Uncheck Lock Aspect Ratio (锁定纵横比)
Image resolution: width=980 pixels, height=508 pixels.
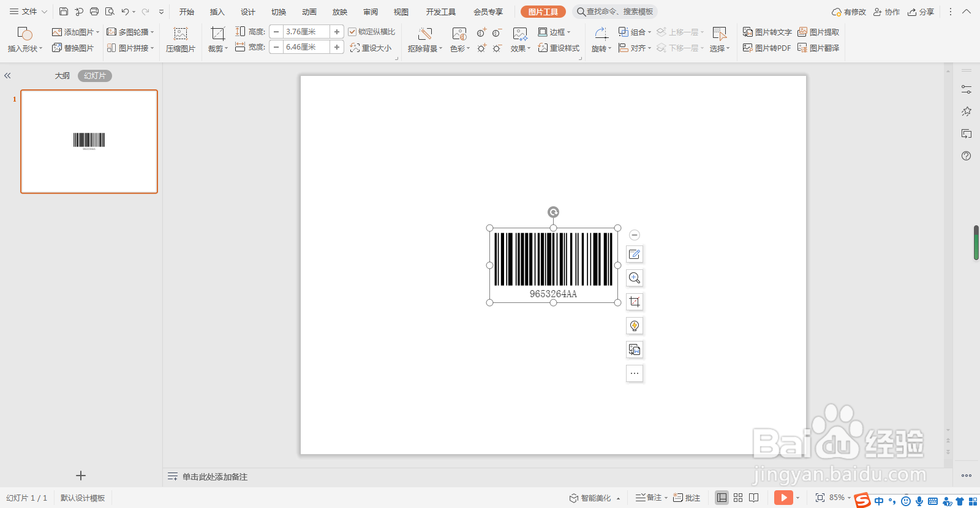352,32
